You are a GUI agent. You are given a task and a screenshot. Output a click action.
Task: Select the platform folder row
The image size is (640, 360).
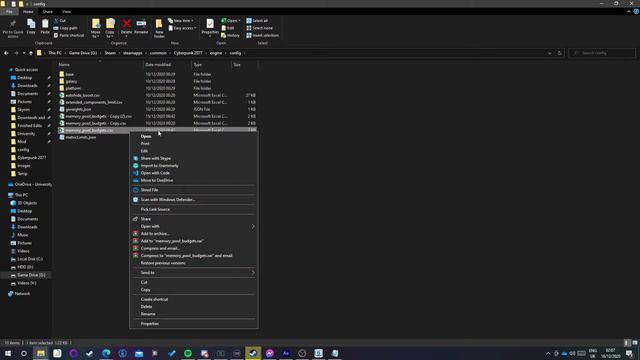(x=157, y=88)
